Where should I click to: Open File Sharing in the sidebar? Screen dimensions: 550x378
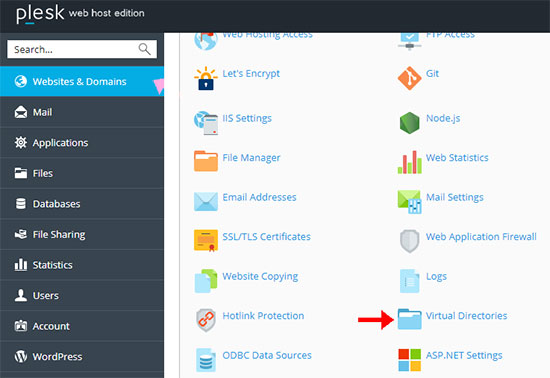click(x=82, y=234)
